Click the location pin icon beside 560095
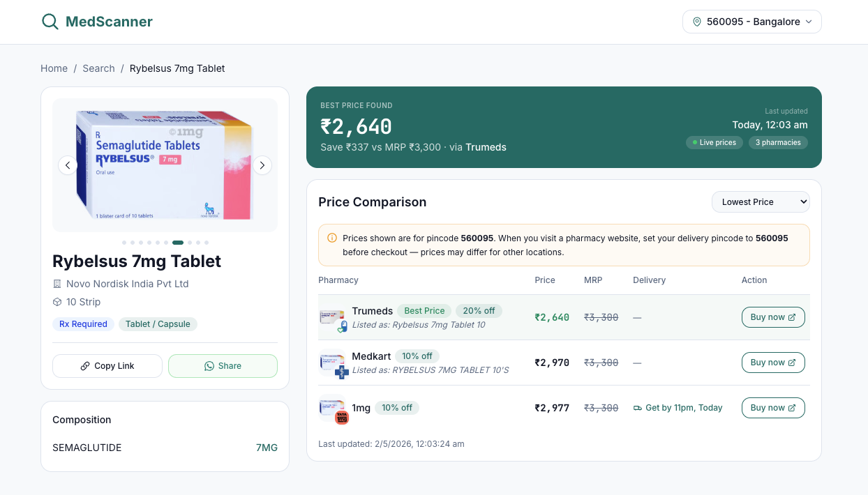This screenshot has height=495, width=868. [x=696, y=22]
